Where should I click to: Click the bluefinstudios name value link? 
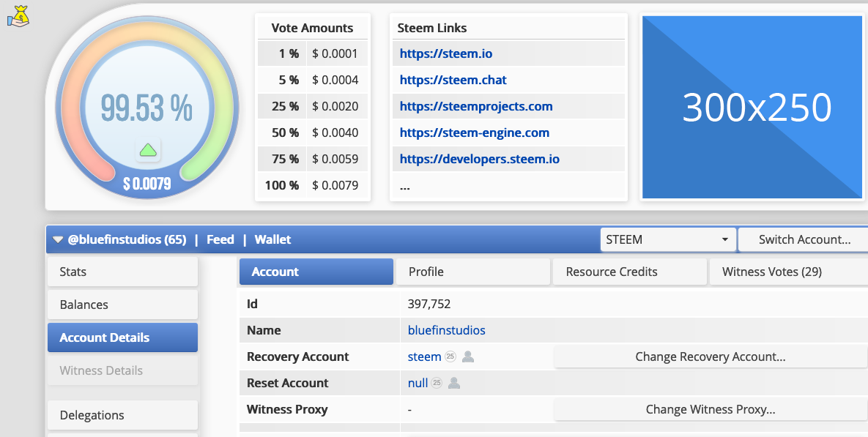(446, 330)
